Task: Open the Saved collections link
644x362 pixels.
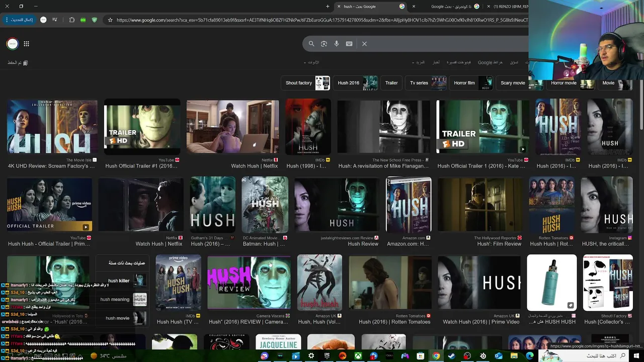Action: (x=18, y=63)
